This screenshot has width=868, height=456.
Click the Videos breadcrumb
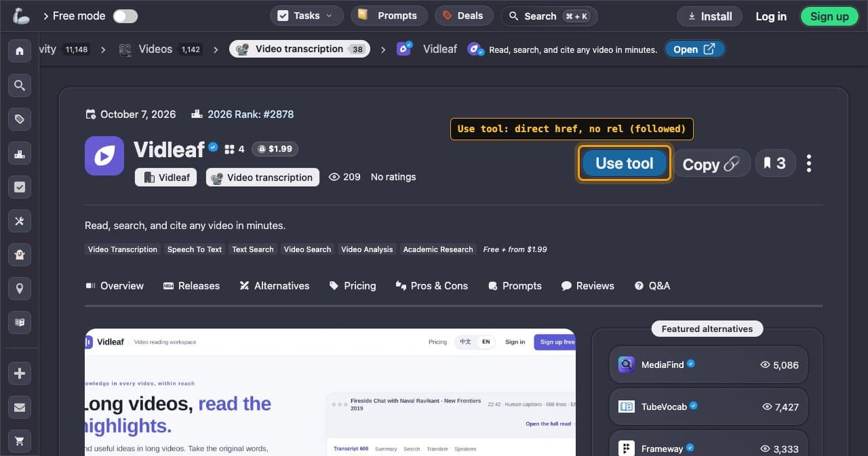155,49
